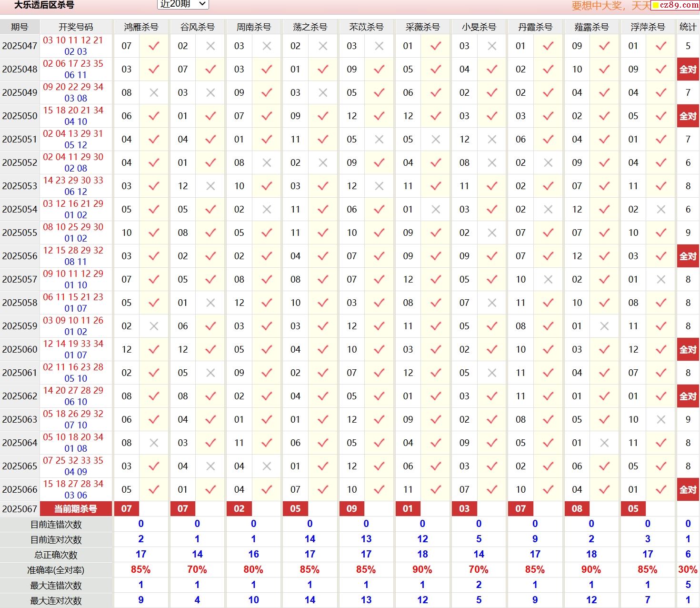Click period number 2025047

point(20,46)
